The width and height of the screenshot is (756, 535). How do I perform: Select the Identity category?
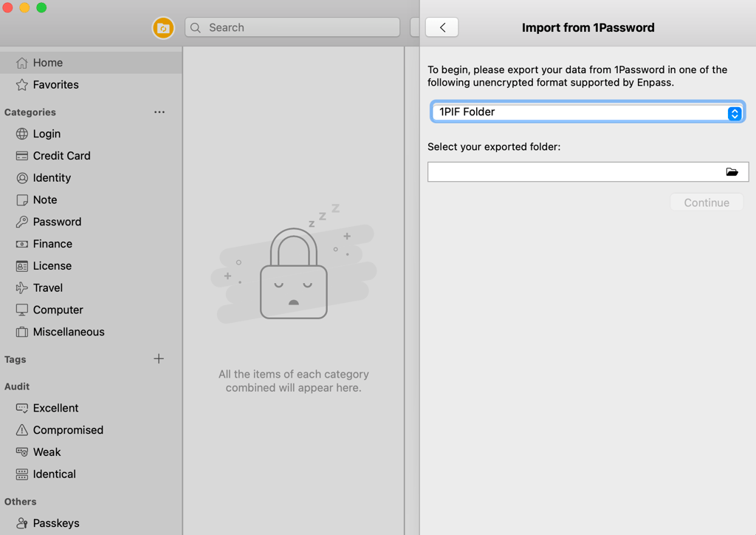tap(91, 178)
